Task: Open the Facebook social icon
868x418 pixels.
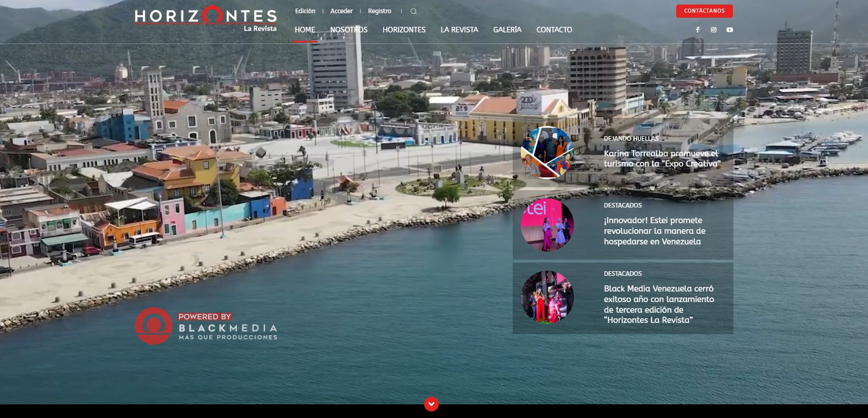Action: point(697,30)
